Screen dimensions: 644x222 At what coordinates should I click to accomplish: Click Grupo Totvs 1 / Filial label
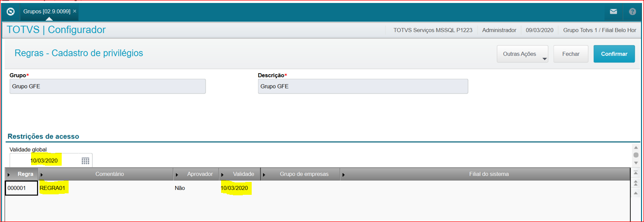[600, 30]
